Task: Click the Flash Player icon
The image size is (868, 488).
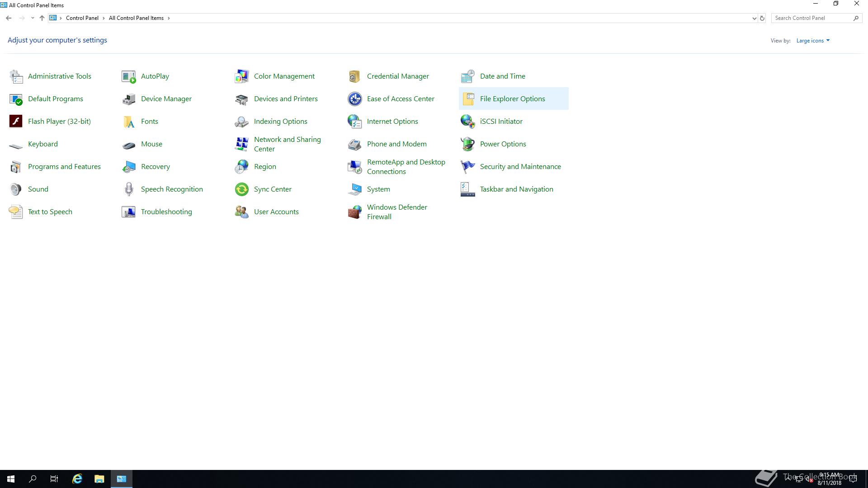Action: [16, 122]
